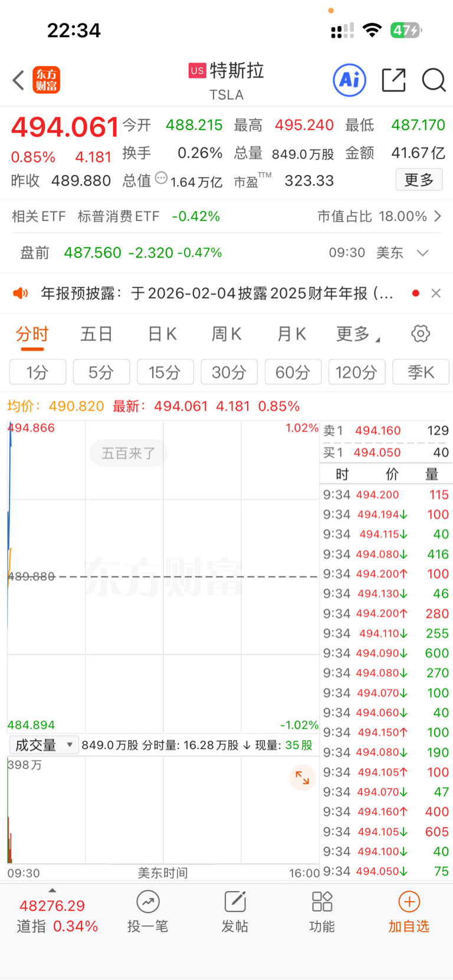The image size is (453, 980).
Task: Dismiss the 年报预披露 notice
Action: [436, 293]
